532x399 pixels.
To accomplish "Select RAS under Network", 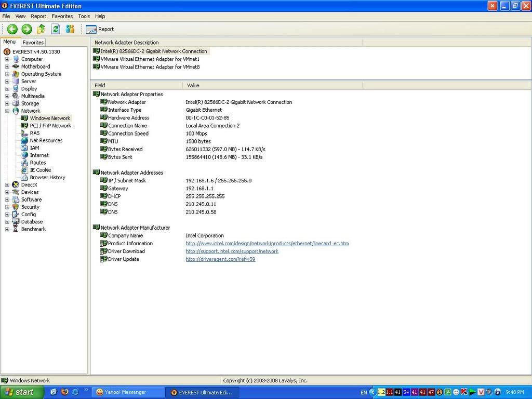I will tap(35, 133).
